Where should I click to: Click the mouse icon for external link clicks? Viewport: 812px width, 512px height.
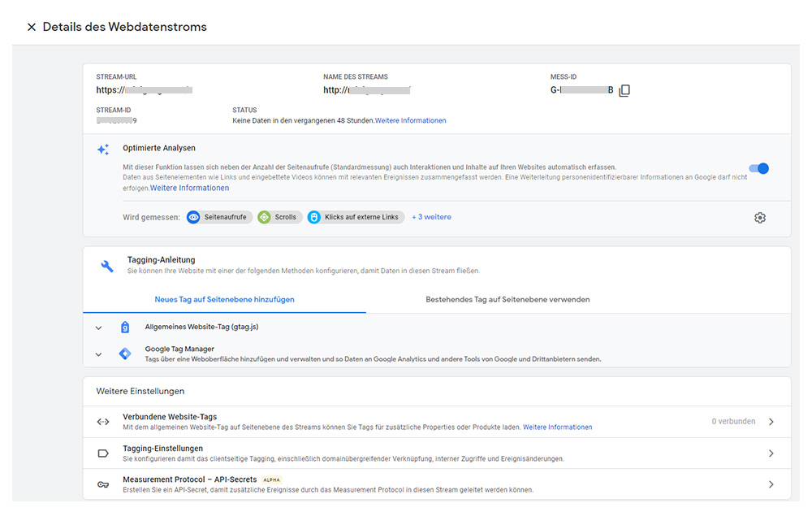tap(313, 217)
